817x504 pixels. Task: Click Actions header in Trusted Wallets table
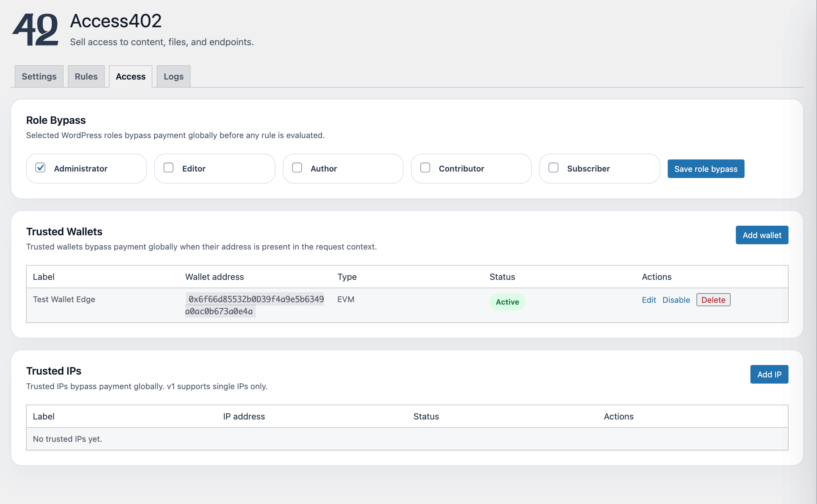(657, 277)
